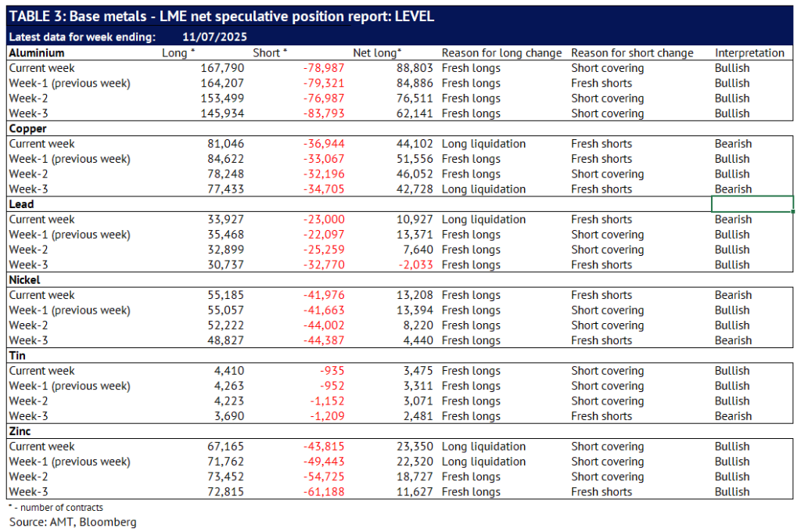Click Zinc current week long 67,165
This screenshot has width=801, height=532.
[226, 446]
